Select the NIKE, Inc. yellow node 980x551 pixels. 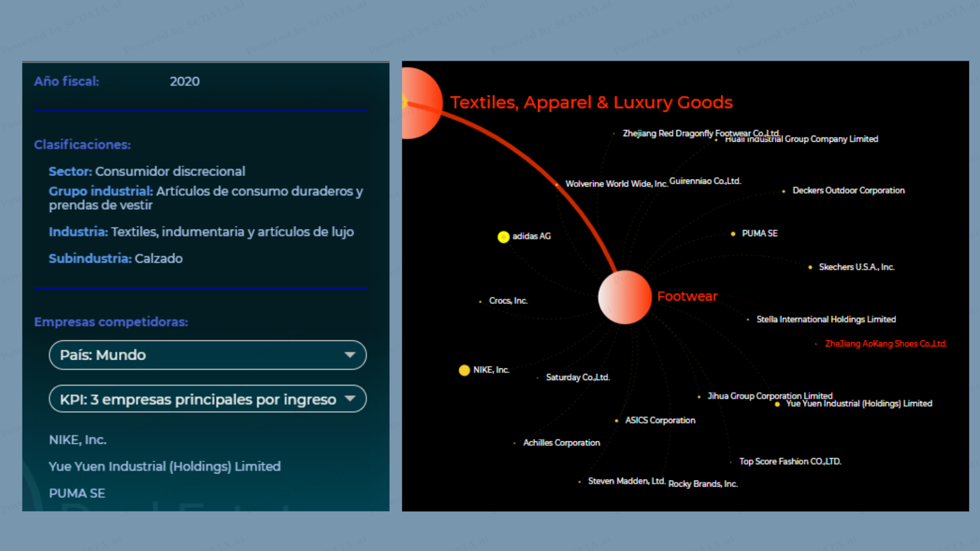tap(464, 370)
